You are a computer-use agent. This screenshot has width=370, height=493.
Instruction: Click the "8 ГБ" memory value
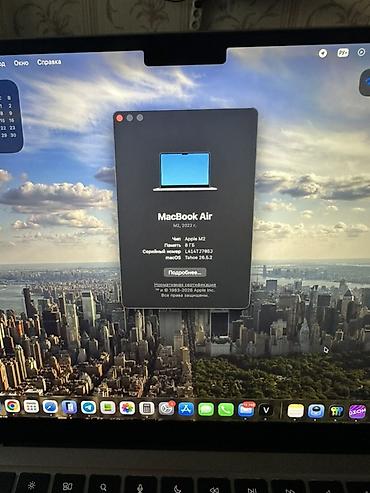(190, 245)
